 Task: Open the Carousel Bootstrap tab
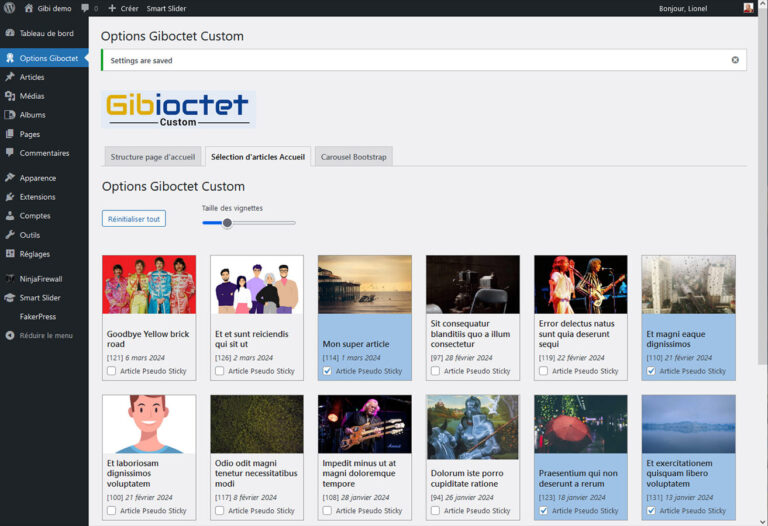coord(354,157)
